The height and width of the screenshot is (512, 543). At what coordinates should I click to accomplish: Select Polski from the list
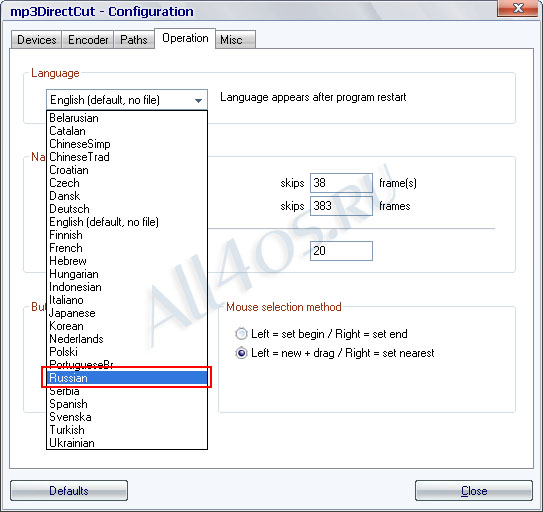pos(127,352)
